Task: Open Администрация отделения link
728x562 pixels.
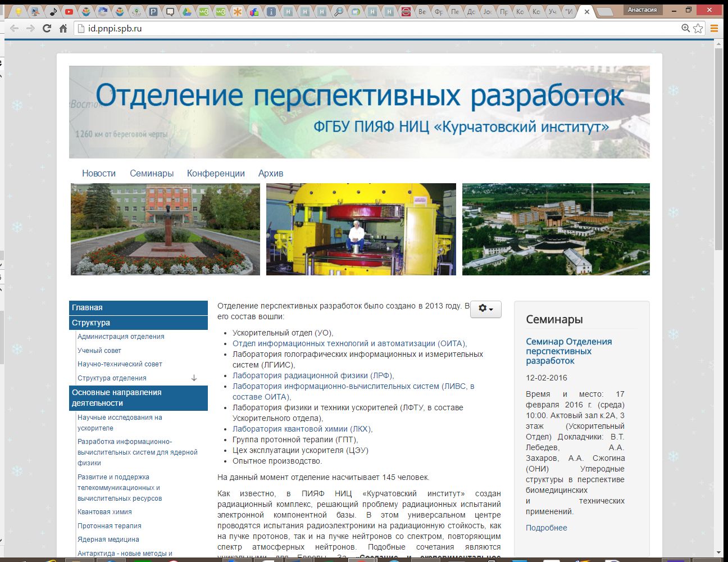Action: 121,337
